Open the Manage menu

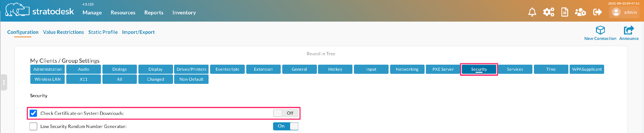[x=92, y=12]
